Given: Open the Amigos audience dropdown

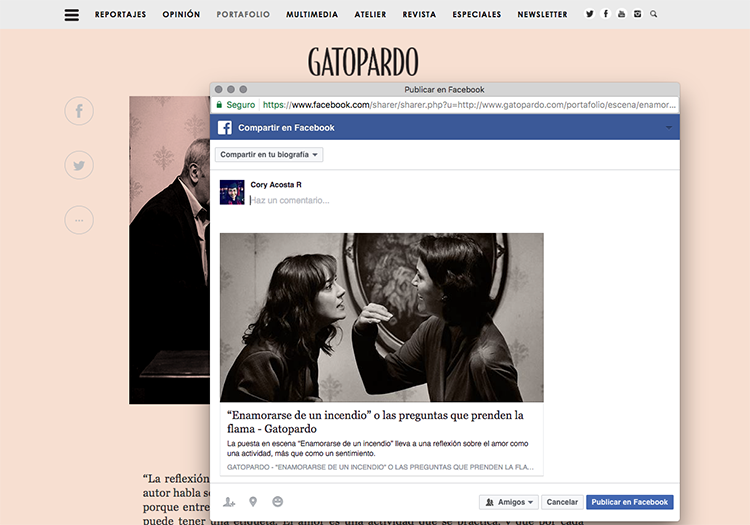Looking at the screenshot, I should 509,502.
